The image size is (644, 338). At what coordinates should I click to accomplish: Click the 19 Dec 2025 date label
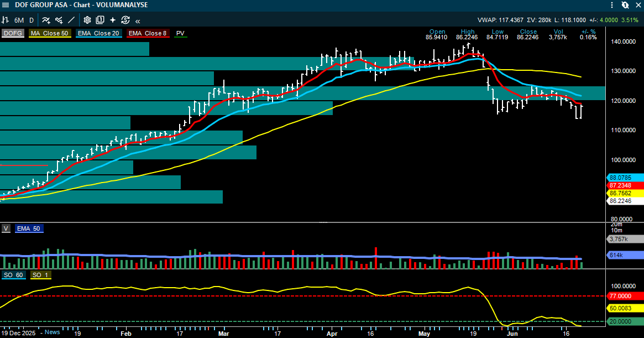pos(19,332)
